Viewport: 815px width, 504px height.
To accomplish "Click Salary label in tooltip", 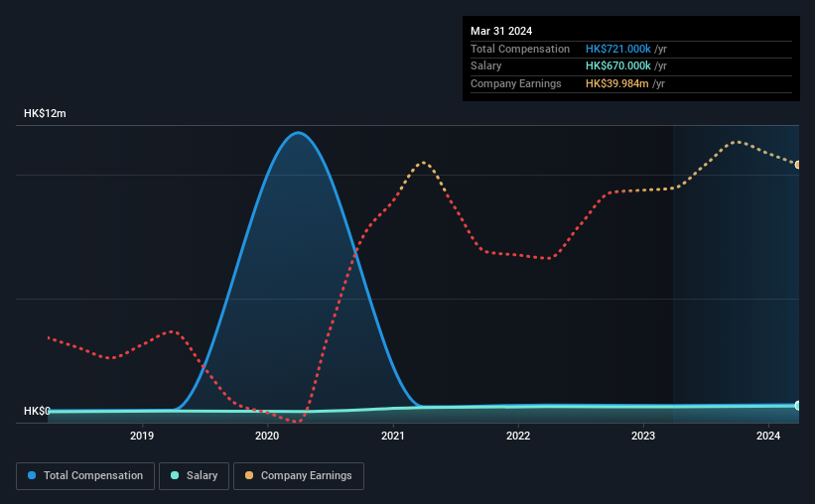I will [x=486, y=66].
